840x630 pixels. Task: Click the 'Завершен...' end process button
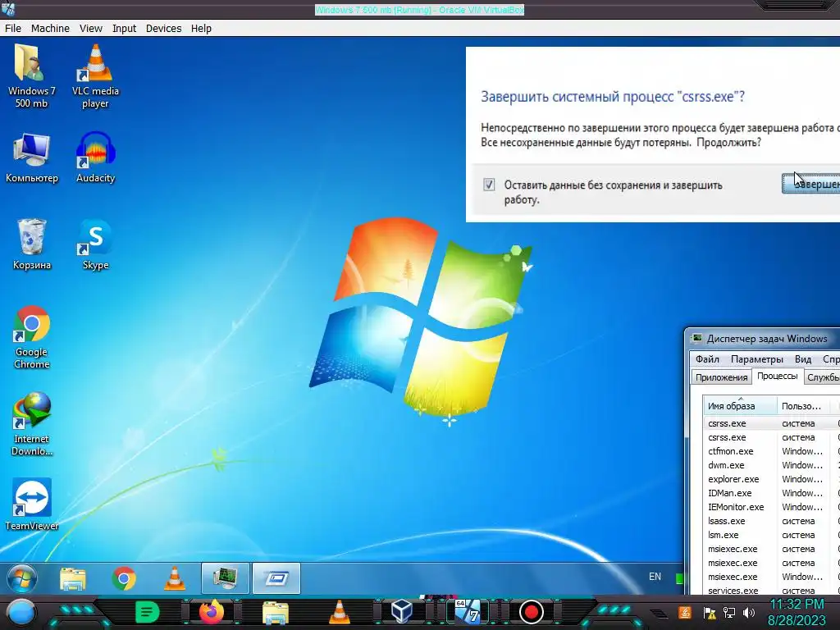tap(811, 184)
